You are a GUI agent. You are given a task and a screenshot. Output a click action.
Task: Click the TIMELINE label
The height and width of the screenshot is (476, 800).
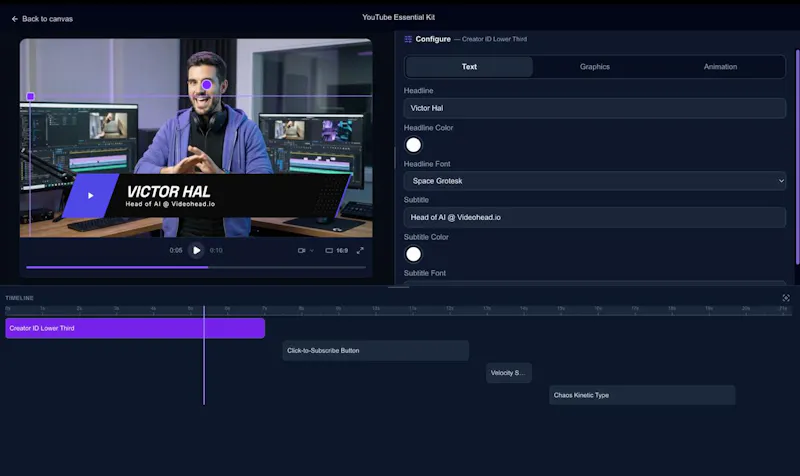pyautogui.click(x=19, y=298)
